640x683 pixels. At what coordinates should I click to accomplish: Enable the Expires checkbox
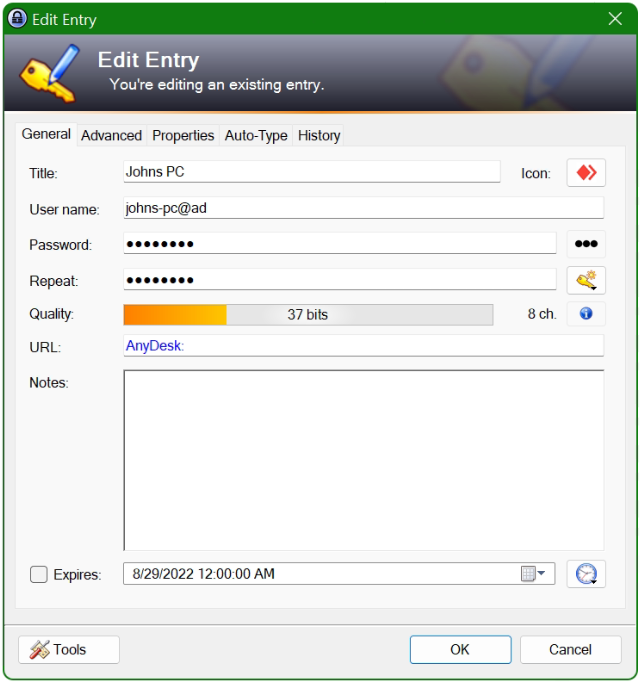(39, 574)
